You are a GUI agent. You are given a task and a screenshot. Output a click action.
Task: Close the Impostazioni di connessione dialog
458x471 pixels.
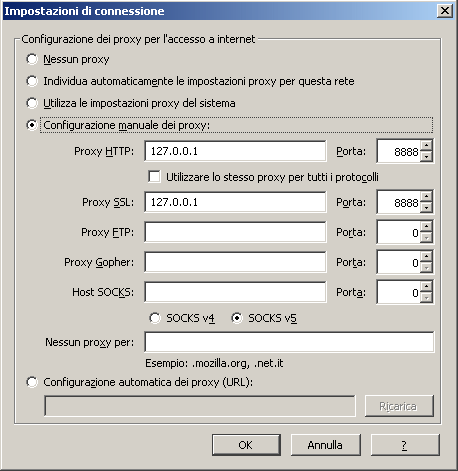point(445,11)
